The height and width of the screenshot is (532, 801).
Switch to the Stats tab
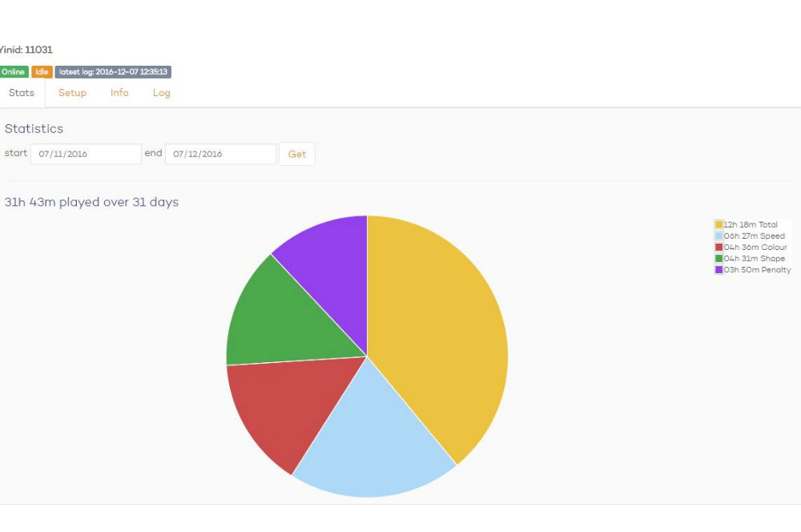tap(22, 93)
